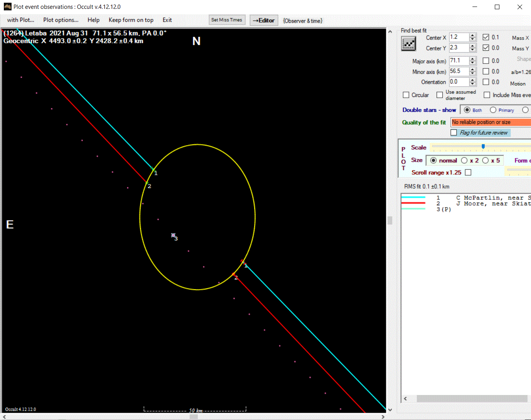Decrease Major axis with the down spinner
This screenshot has height=420, width=531.
(473, 63)
